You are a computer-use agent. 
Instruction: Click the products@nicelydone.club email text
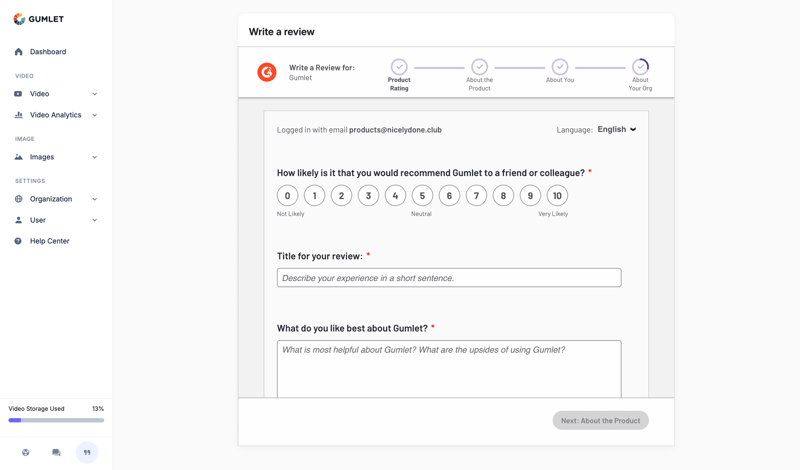[395, 130]
